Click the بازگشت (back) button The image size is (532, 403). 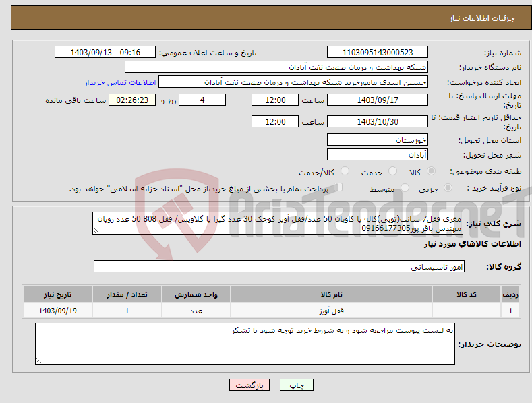coord(249,385)
